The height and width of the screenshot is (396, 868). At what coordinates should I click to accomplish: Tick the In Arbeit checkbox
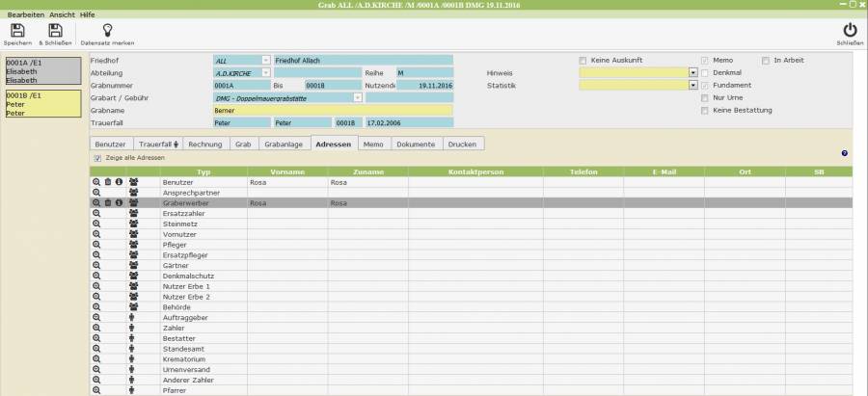pos(766,60)
